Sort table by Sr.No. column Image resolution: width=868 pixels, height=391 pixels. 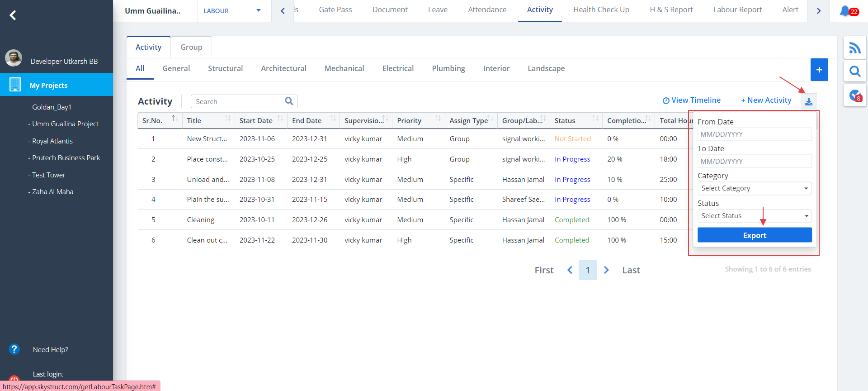pos(175,119)
